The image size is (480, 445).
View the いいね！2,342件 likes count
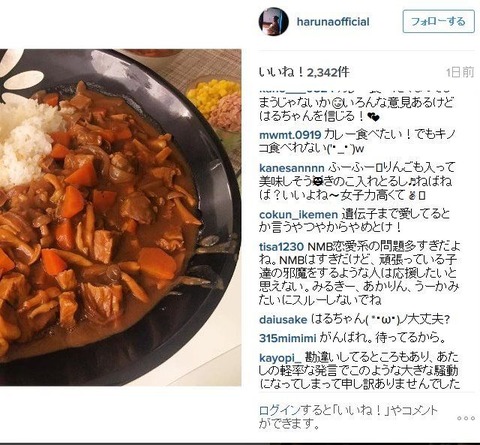[x=304, y=72]
